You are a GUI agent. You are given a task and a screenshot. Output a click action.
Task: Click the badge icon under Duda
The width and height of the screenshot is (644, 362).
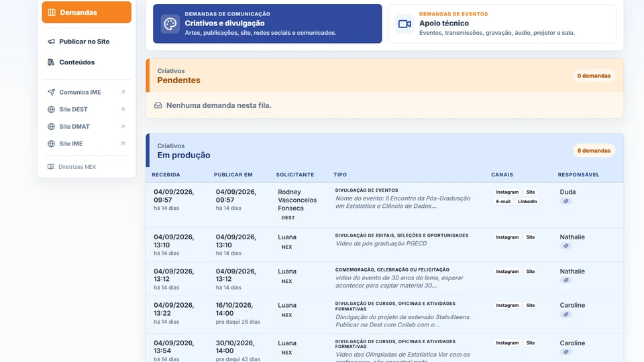point(566,201)
